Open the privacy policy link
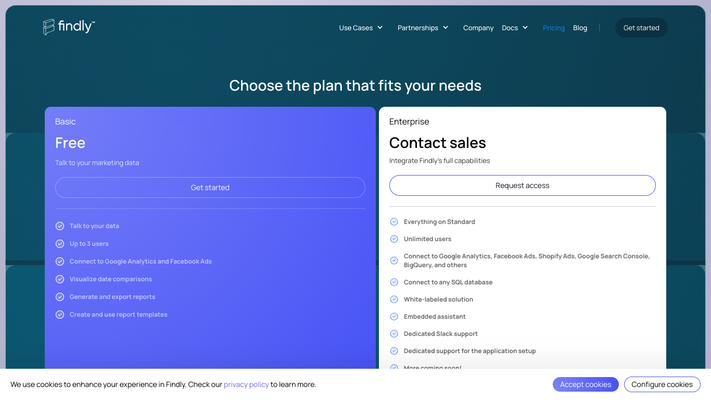This screenshot has width=711, height=400. [x=246, y=384]
